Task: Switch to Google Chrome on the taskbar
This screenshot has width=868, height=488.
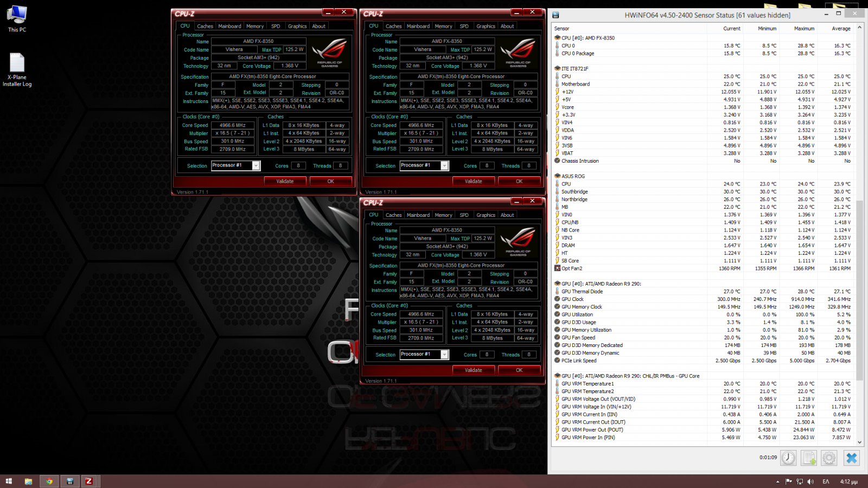Action: (x=49, y=481)
